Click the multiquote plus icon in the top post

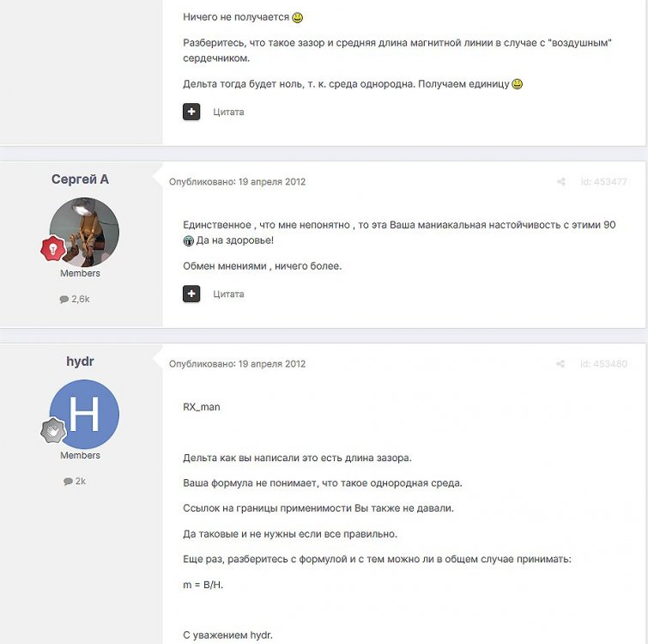[x=191, y=112]
